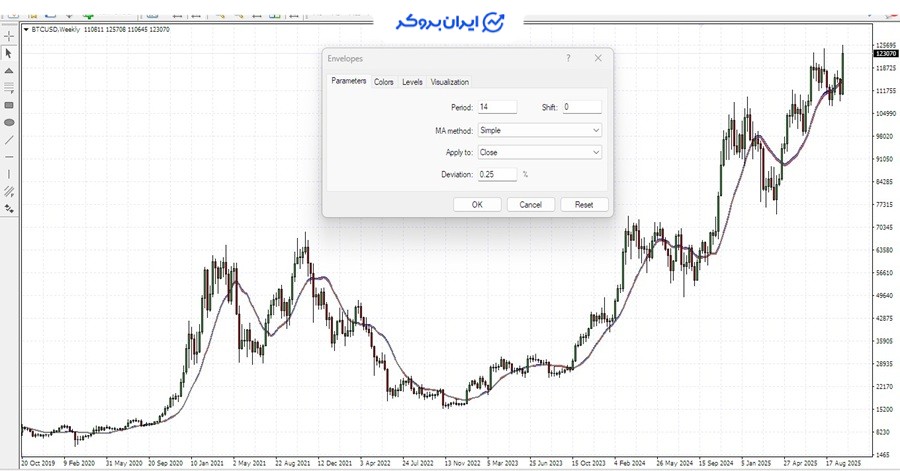Click the help question mark in Envelopes dialog
The width and height of the screenshot is (900, 471).
coord(568,59)
